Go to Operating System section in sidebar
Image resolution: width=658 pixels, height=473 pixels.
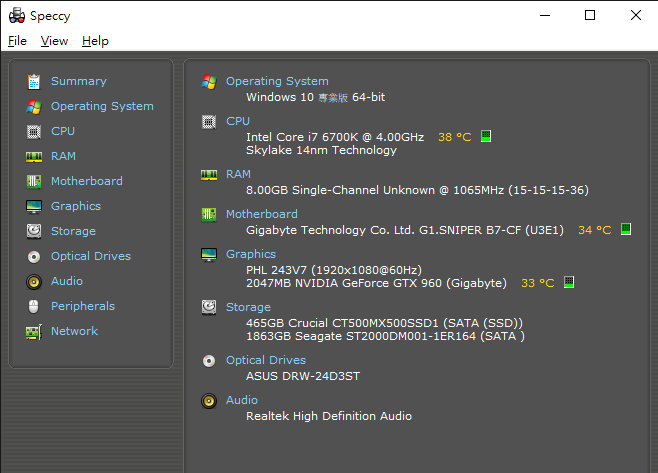click(x=102, y=106)
